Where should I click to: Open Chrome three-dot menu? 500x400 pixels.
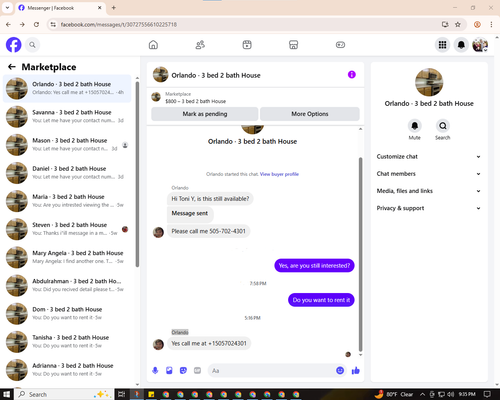pos(491,24)
